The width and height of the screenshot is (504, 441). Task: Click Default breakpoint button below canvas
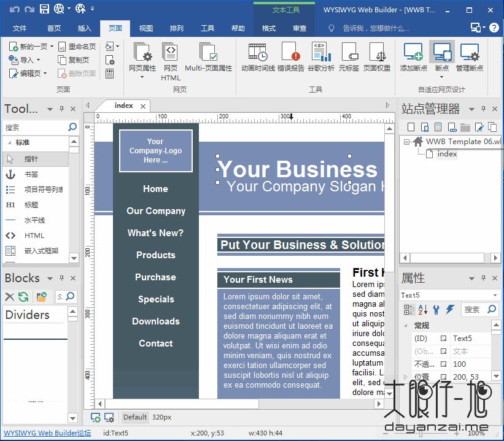point(134,417)
